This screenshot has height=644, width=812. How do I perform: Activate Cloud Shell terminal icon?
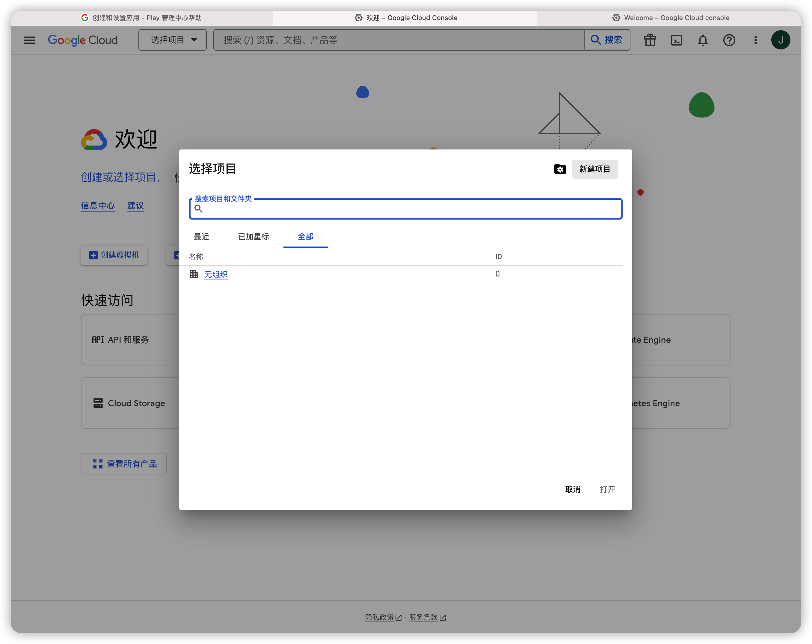(x=676, y=40)
